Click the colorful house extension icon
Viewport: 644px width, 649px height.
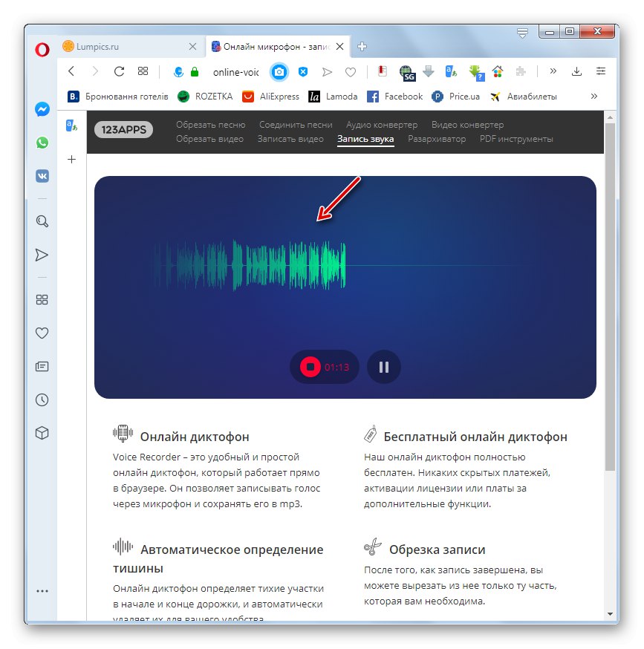coord(498,72)
